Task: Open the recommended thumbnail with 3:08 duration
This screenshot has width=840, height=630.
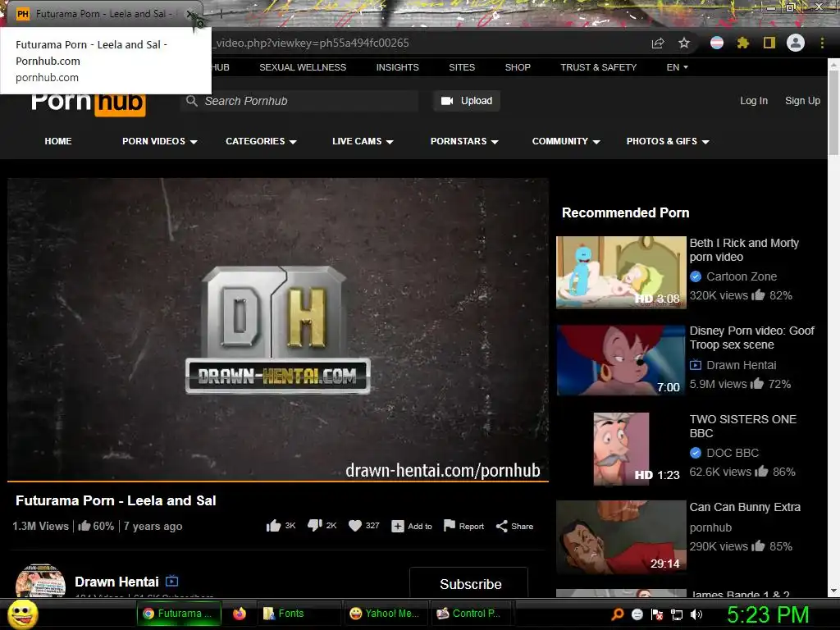Action: pyautogui.click(x=621, y=272)
